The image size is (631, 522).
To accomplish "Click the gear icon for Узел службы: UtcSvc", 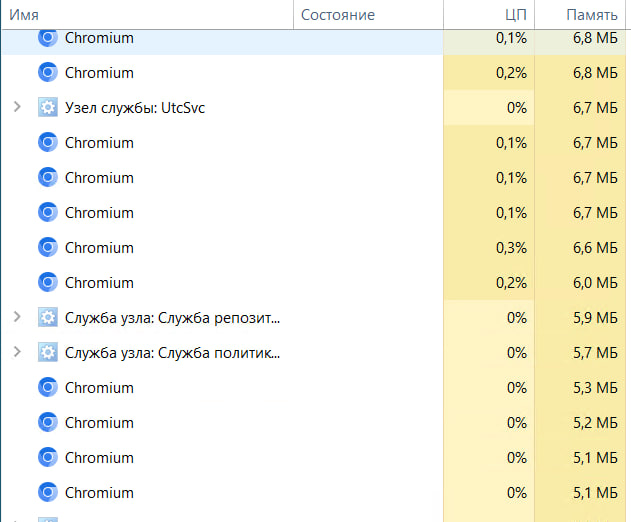I will tap(47, 108).
